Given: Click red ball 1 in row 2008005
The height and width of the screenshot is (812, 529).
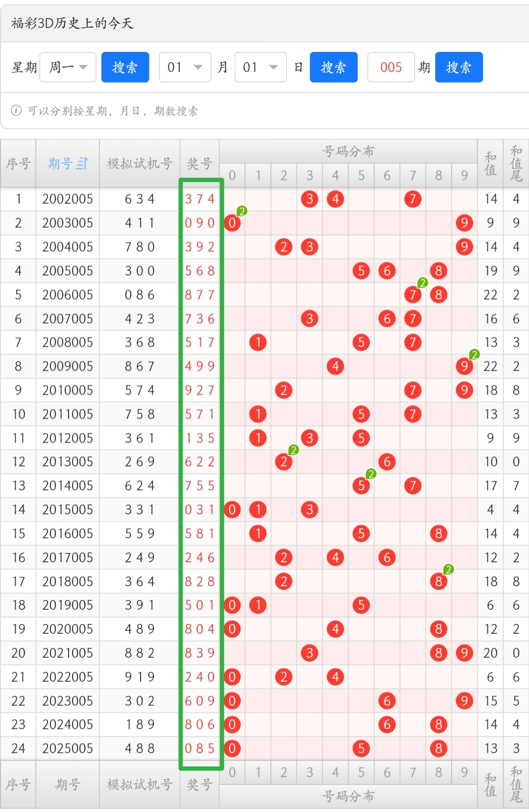Looking at the screenshot, I should click(258, 342).
